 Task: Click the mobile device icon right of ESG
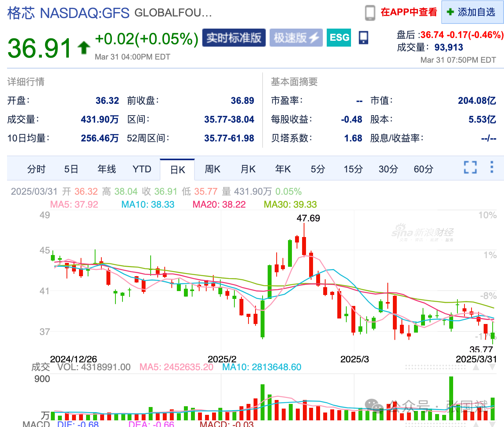(364, 38)
